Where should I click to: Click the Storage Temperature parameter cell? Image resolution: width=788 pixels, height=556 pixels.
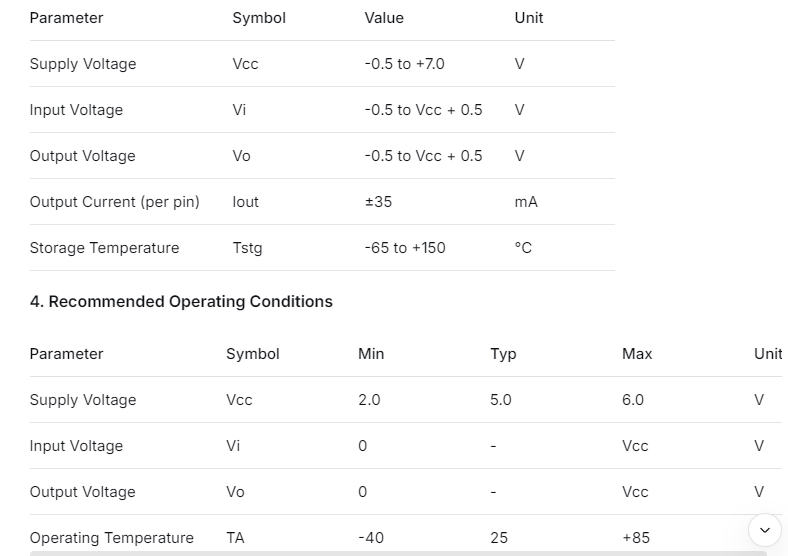pyautogui.click(x=105, y=248)
